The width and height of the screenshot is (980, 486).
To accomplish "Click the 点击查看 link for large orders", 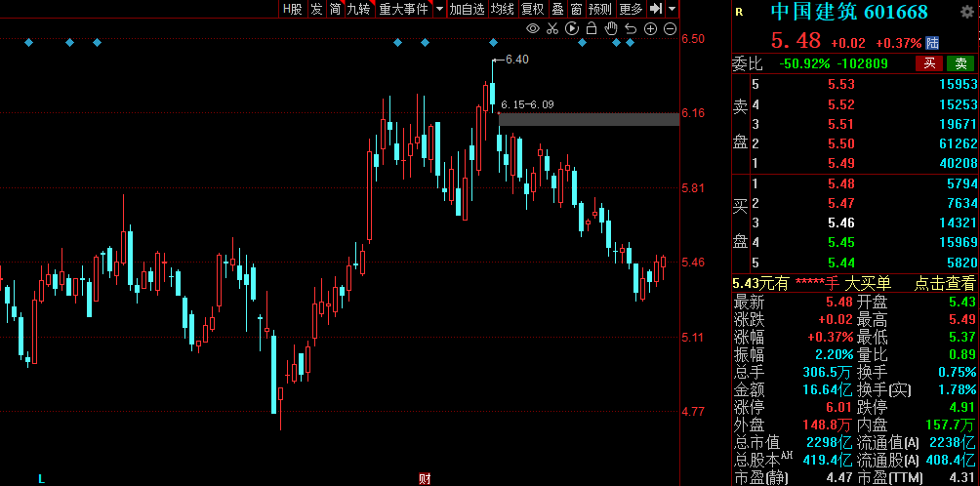I will pos(944,283).
